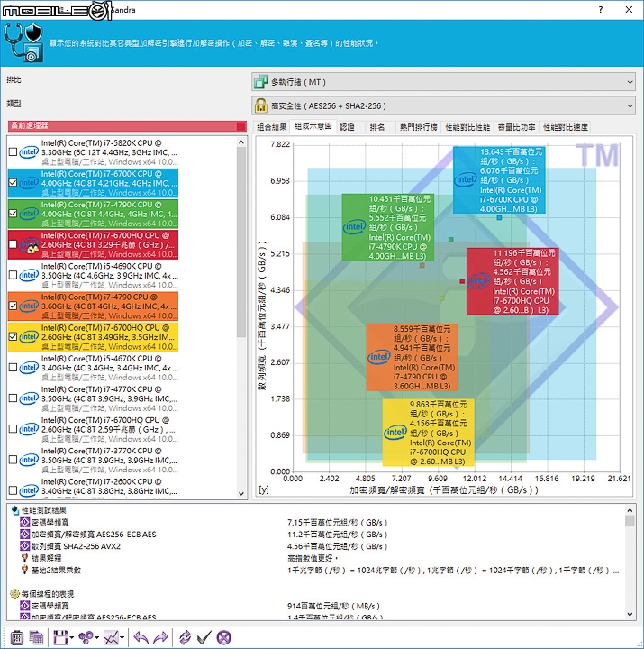644x649 pixels.
Task: Check the i5-4670K CPU checkbox
Action: coord(13,368)
